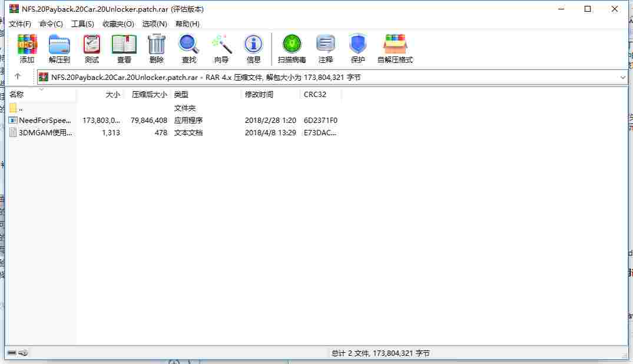Minimize the WinRAR window
Image resolution: width=633 pixels, height=364 pixels.
point(561,8)
